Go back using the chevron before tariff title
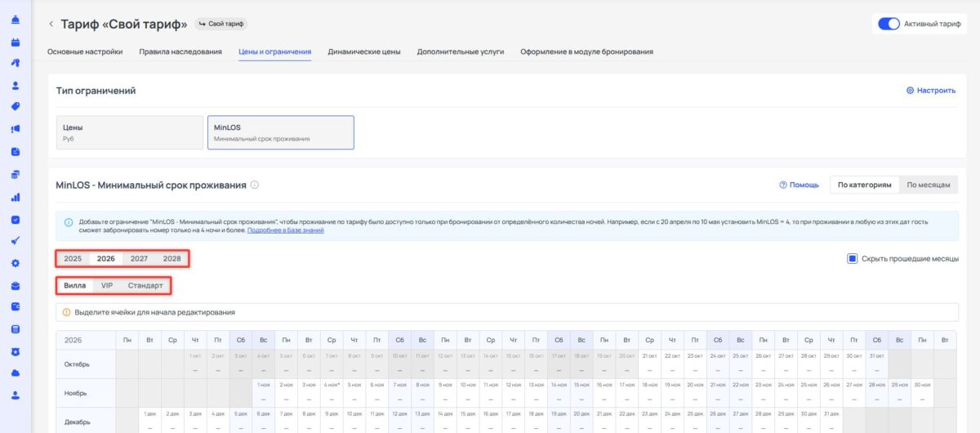 51,24
